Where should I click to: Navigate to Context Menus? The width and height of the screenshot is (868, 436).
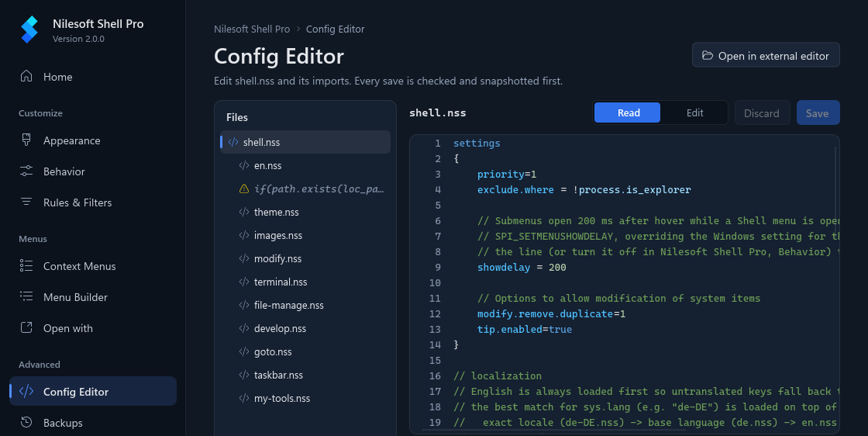(93, 266)
